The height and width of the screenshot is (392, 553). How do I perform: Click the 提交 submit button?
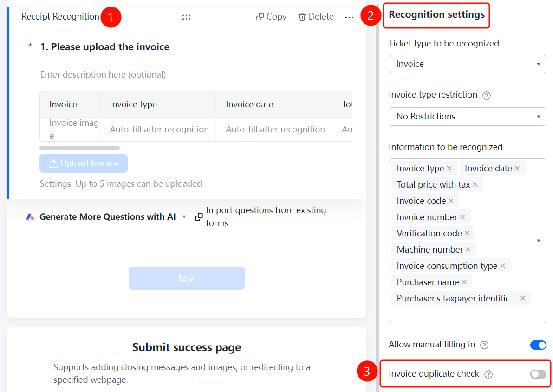(x=187, y=278)
